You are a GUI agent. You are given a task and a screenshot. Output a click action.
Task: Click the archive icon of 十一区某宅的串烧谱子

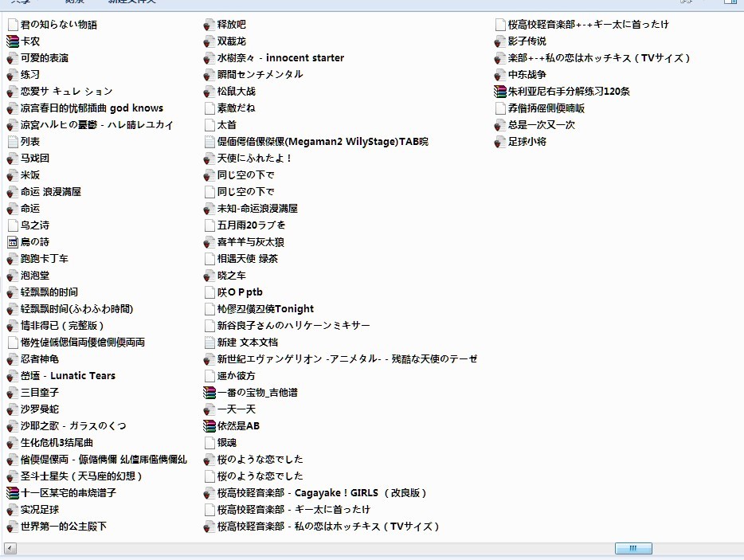click(13, 493)
